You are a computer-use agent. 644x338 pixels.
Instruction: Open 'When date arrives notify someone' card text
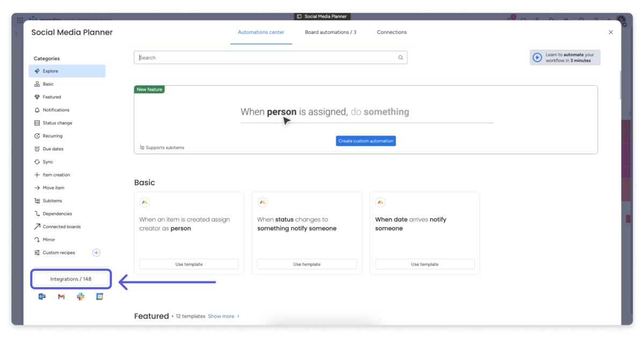click(x=411, y=224)
